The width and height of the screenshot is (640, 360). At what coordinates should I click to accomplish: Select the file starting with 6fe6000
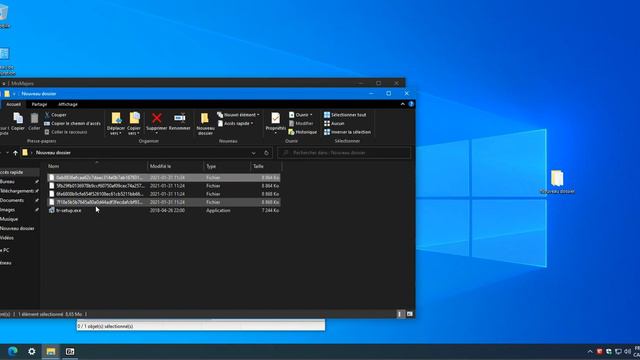point(164,194)
